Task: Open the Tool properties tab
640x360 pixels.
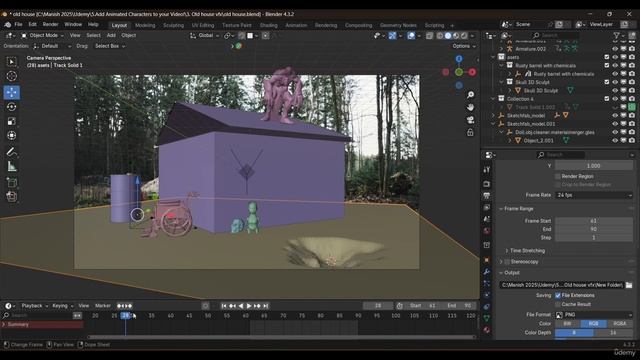Action: (487, 169)
